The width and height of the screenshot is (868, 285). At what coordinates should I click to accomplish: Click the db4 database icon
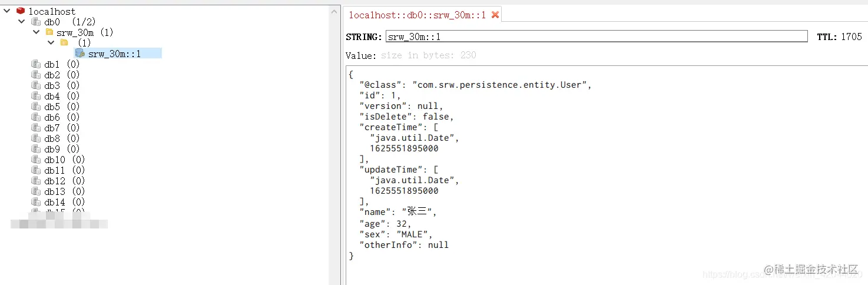coord(36,95)
